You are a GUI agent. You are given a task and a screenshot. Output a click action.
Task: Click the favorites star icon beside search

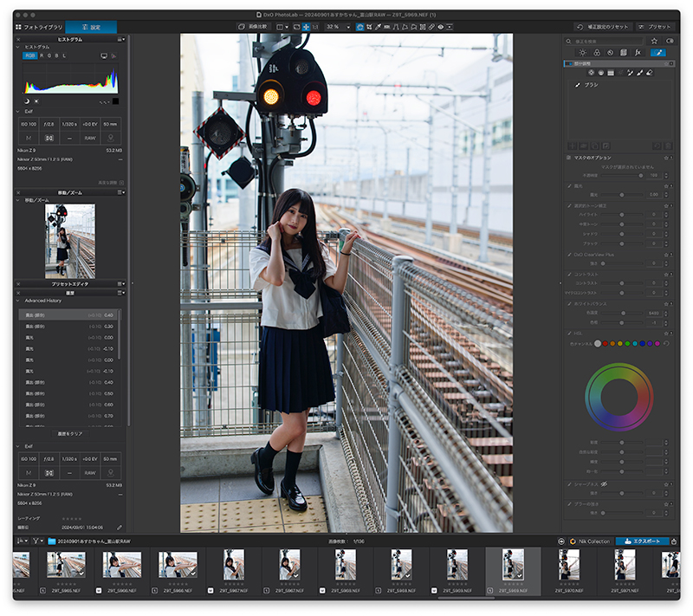pyautogui.click(x=654, y=41)
